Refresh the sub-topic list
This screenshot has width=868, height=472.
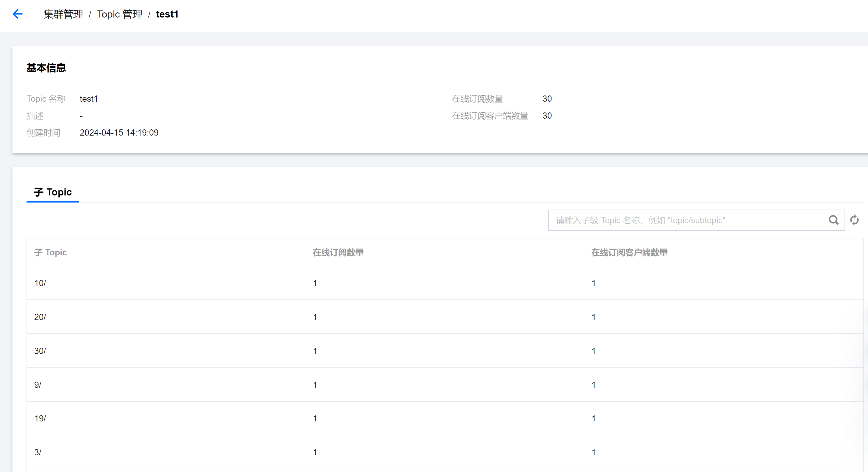(x=854, y=220)
